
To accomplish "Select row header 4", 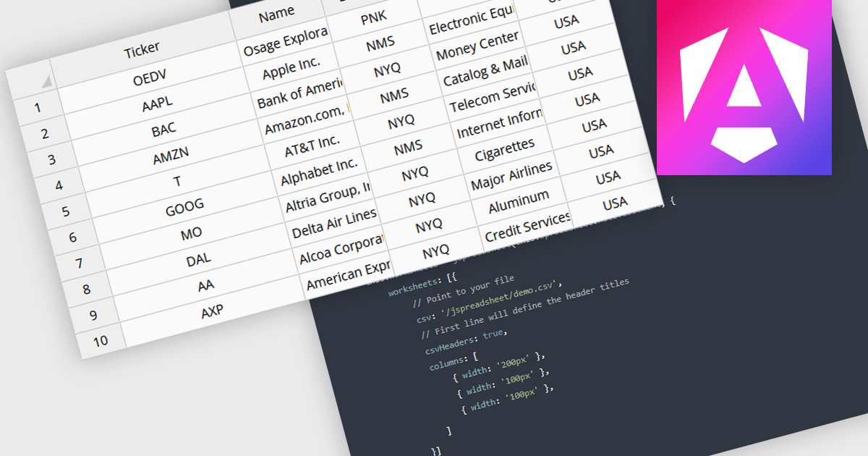I will pos(59,185).
